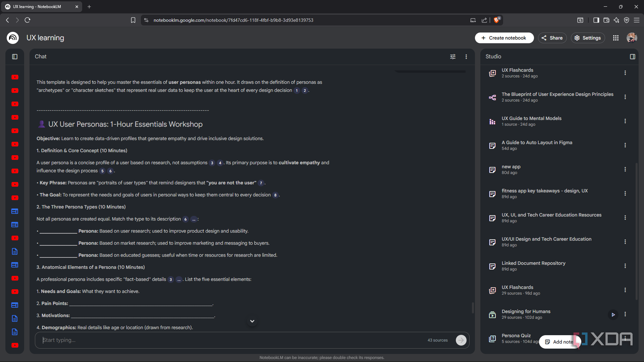Close the UX learning browser tab

[77, 7]
